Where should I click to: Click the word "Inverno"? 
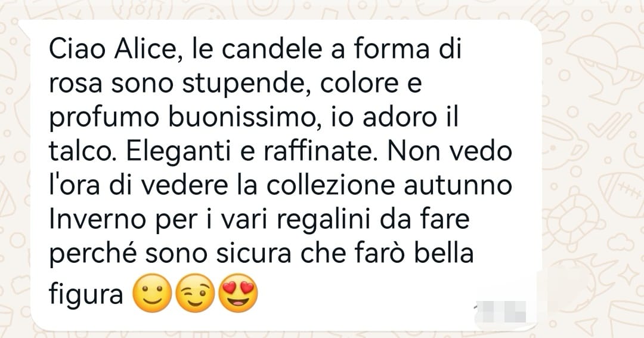click(97, 220)
